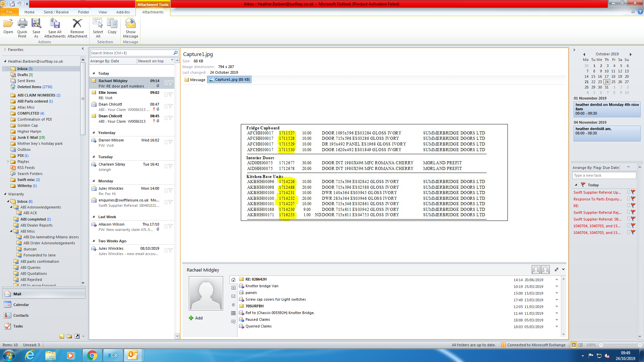Open Calendar from navigation pane
644x362 pixels.
point(21,305)
